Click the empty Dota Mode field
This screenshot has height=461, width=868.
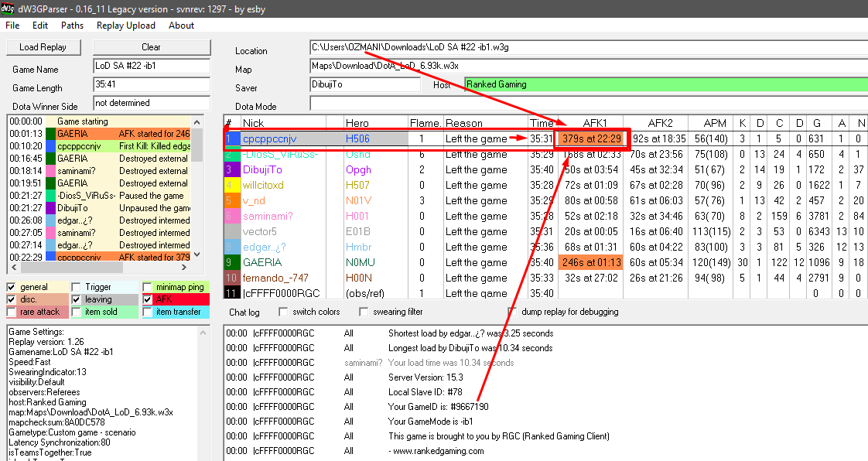(x=589, y=103)
